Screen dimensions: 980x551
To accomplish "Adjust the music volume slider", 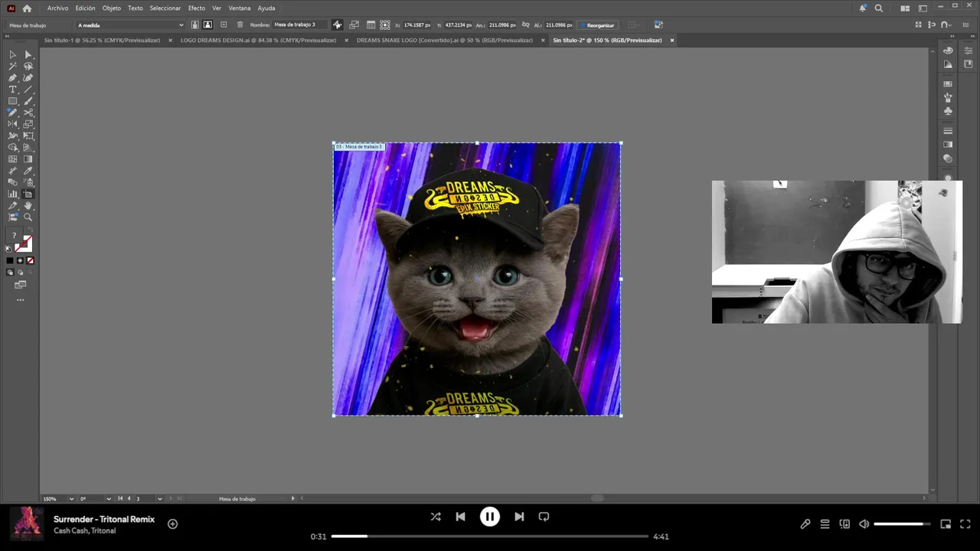I will pos(902,524).
